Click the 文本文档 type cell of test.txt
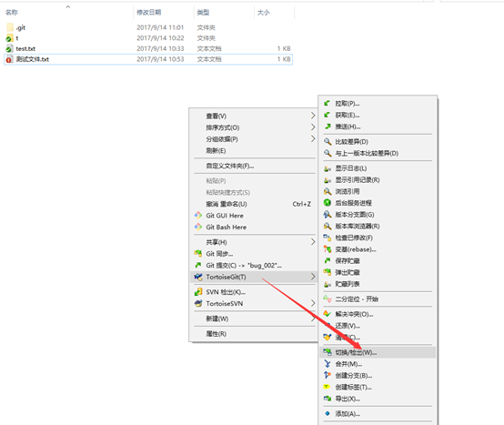504x425 pixels. (209, 48)
